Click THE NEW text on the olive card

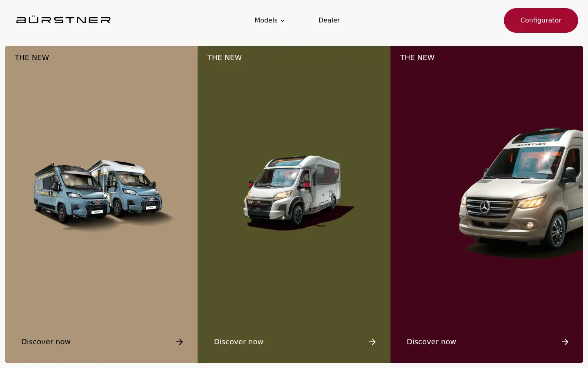pyautogui.click(x=225, y=58)
